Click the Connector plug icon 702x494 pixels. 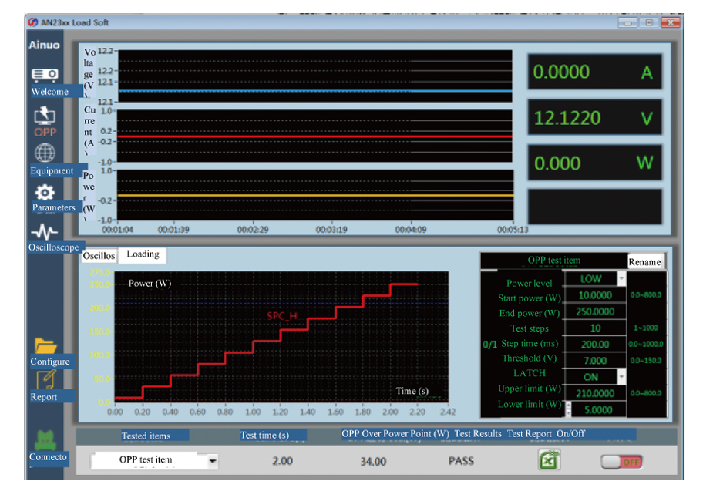point(45,440)
